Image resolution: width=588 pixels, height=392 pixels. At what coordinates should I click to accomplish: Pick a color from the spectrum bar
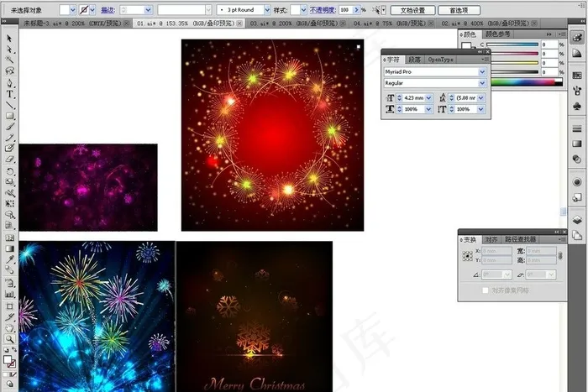click(x=527, y=82)
